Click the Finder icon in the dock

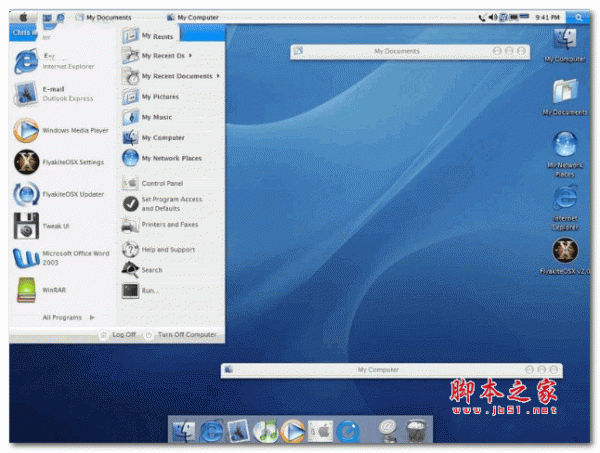point(183,431)
